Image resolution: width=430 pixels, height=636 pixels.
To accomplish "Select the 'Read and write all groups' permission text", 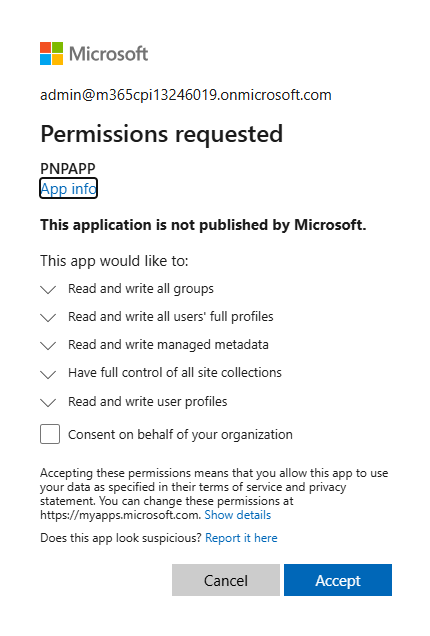I will (141, 289).
